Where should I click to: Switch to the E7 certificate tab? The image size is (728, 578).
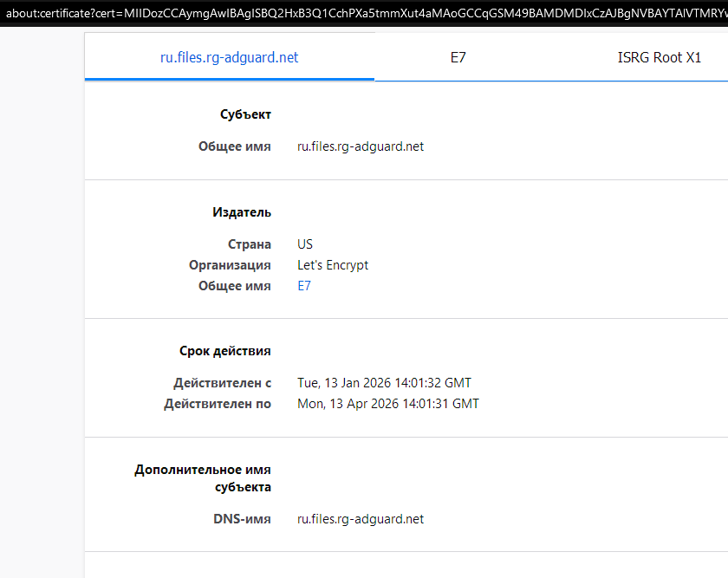tap(458, 58)
